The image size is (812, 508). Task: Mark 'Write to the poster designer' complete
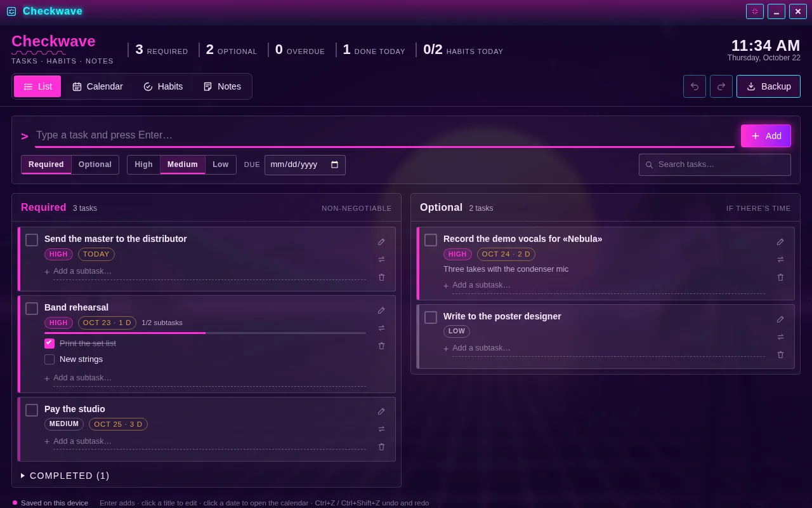tap(431, 317)
